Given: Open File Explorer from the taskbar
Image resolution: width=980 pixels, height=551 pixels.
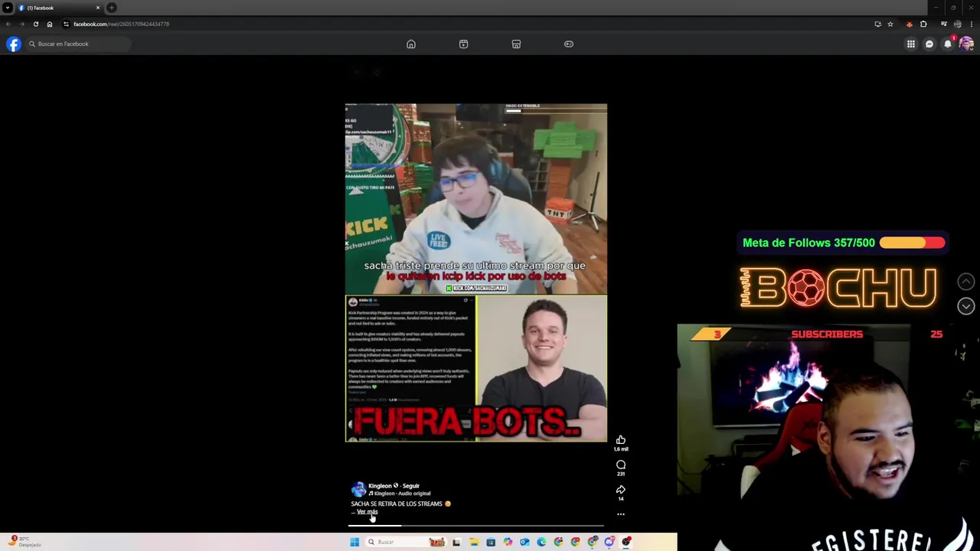Looking at the screenshot, I should [474, 542].
